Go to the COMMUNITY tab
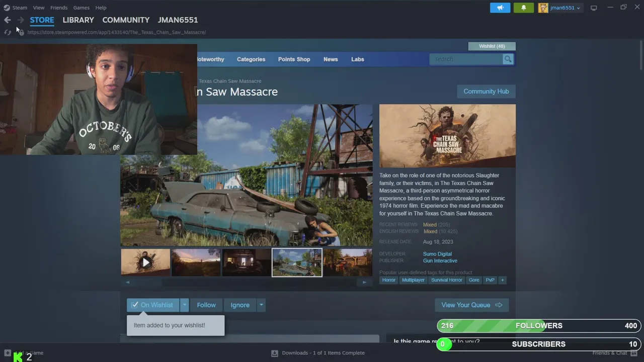The height and width of the screenshot is (362, 644). point(126,20)
